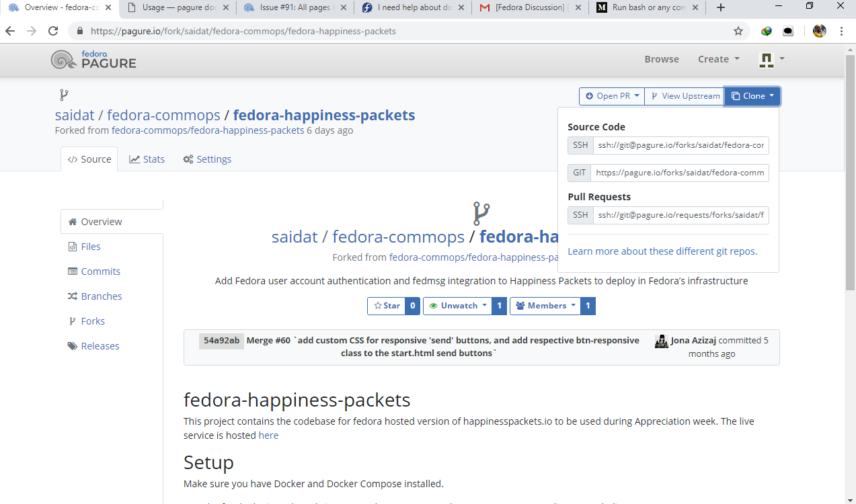The image size is (856, 504).
Task: Click the browser back arrow
Action: [x=11, y=31]
